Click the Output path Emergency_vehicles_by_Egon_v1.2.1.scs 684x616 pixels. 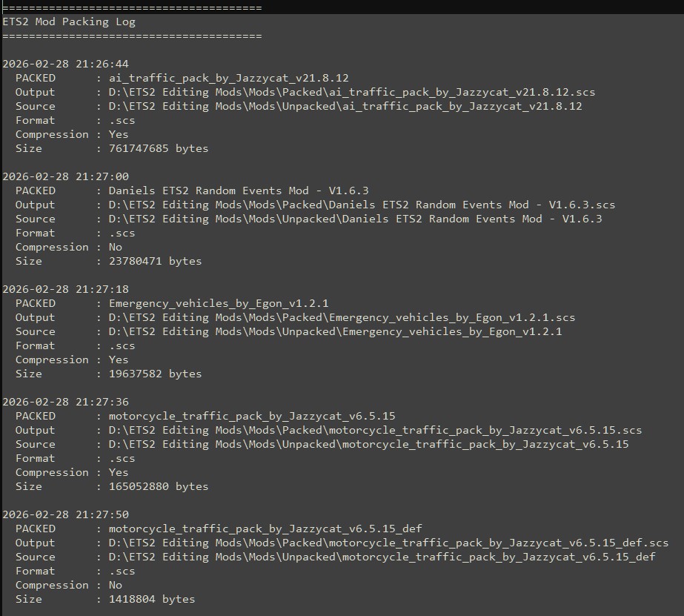pyautogui.click(x=342, y=317)
